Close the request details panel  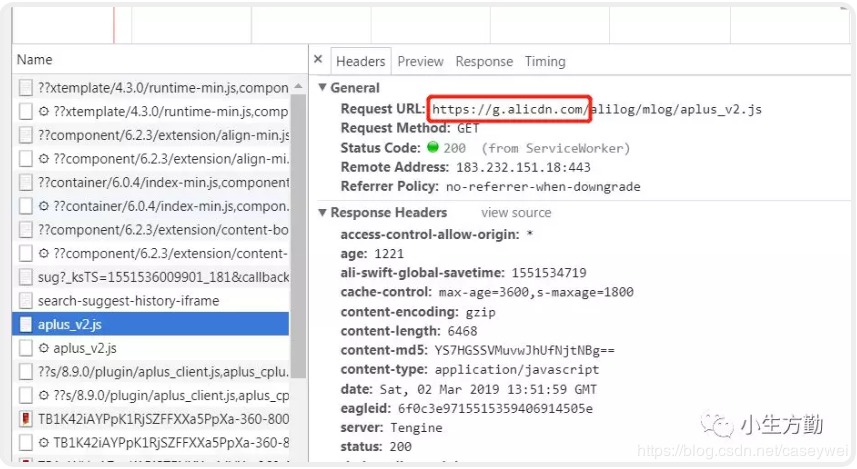[x=318, y=59]
